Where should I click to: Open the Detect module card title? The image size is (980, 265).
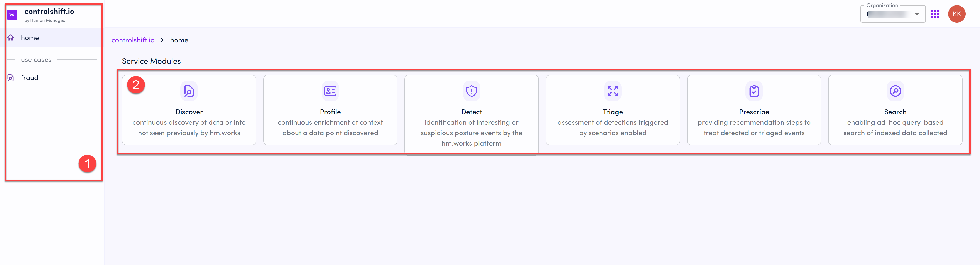click(471, 112)
